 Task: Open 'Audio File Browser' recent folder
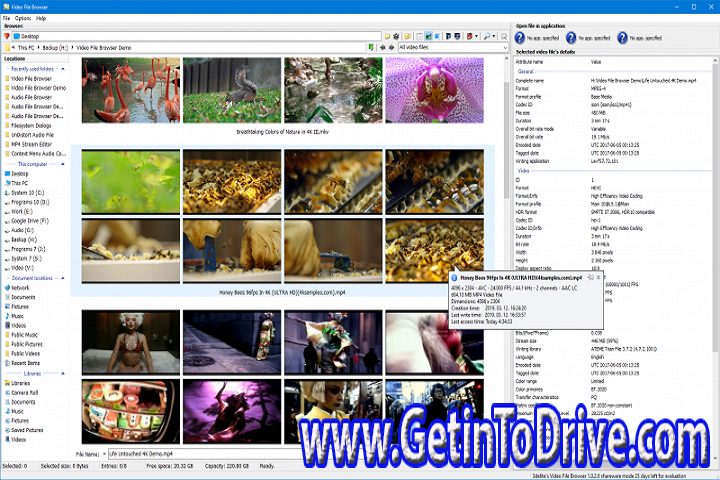pos(31,97)
